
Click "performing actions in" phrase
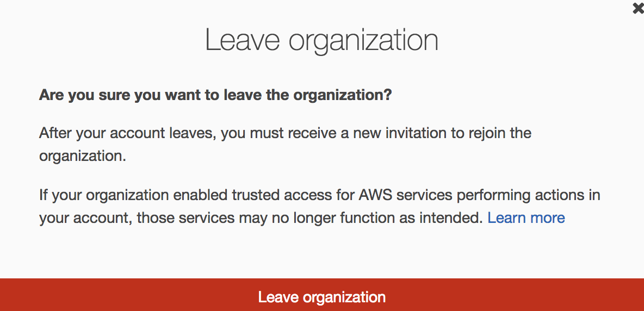pyautogui.click(x=528, y=195)
